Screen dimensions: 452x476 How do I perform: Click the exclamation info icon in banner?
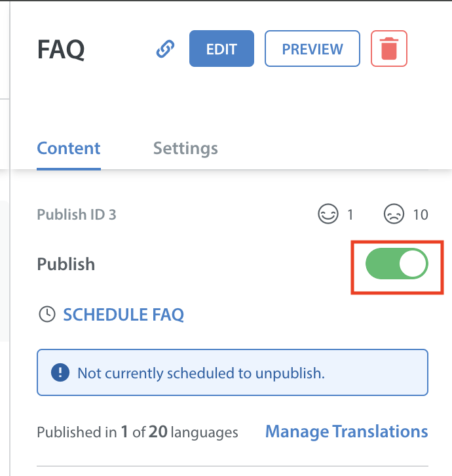[x=60, y=372]
